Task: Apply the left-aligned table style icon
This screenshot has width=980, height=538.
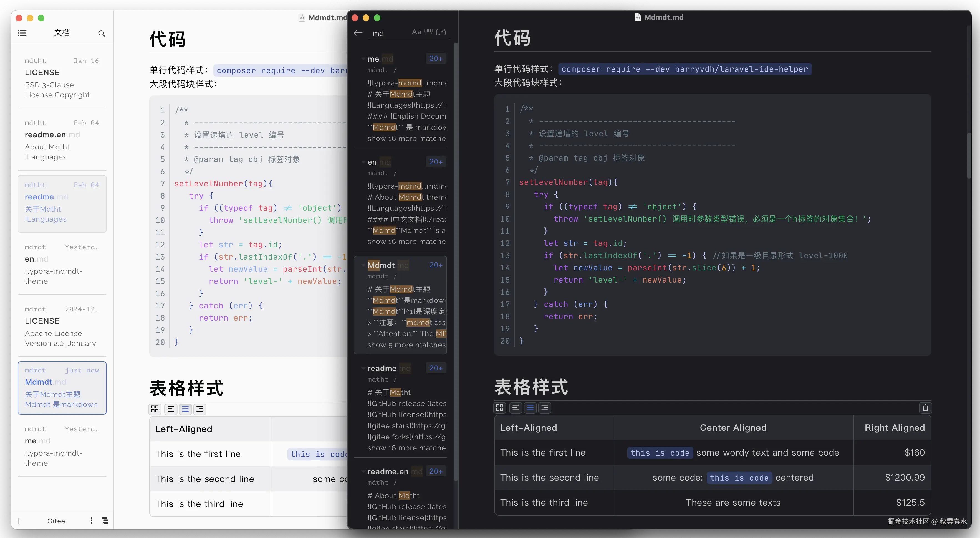Action: coord(516,408)
